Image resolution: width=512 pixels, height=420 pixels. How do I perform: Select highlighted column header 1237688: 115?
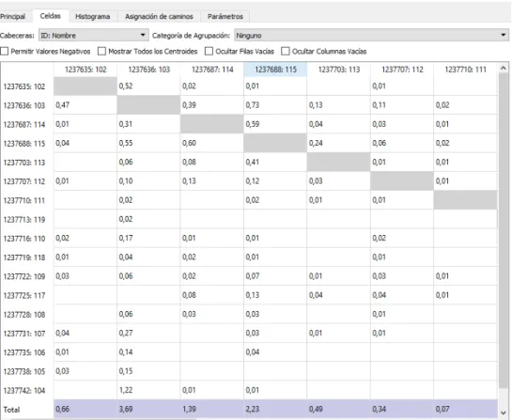pyautogui.click(x=275, y=70)
